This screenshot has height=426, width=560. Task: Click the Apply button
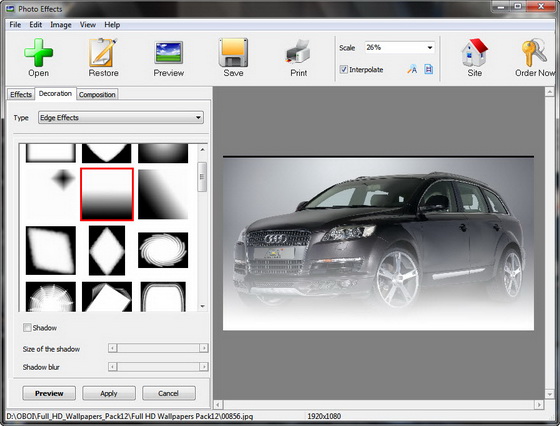coord(109,393)
